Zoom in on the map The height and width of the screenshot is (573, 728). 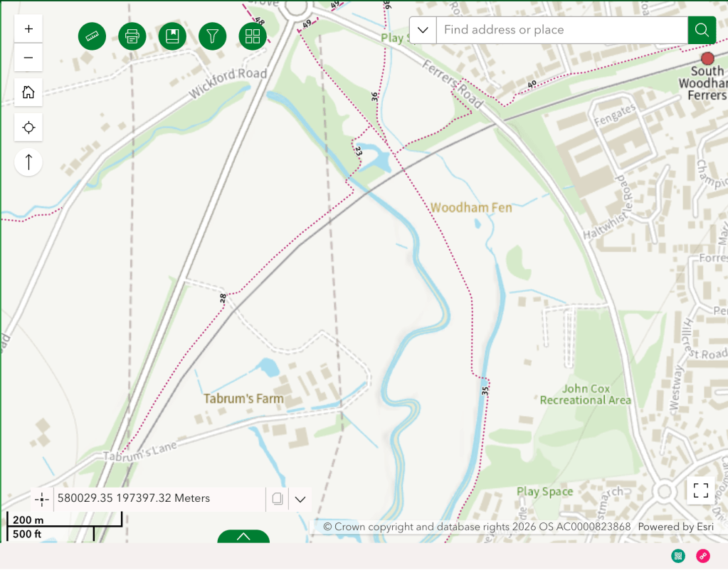(x=28, y=29)
